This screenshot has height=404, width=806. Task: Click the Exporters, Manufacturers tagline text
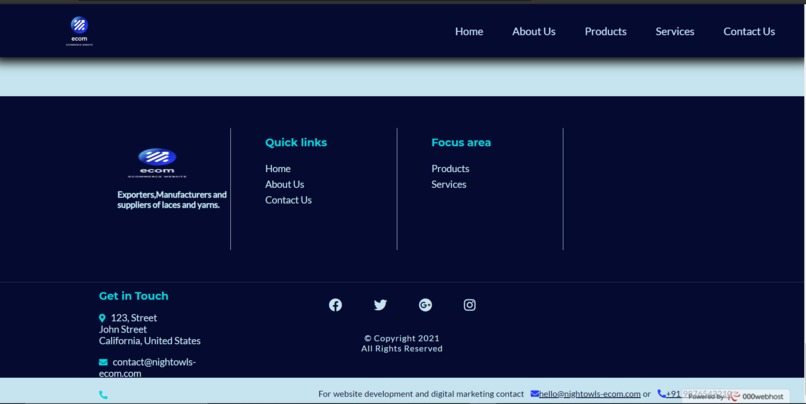click(172, 200)
